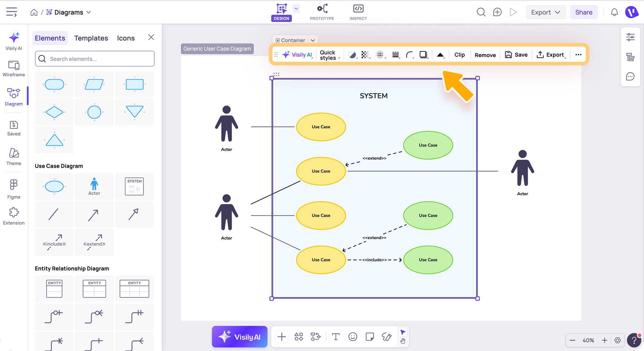The image size is (644, 351).
Task: Pick the two-column ENTITY table element
Action: tap(94, 289)
